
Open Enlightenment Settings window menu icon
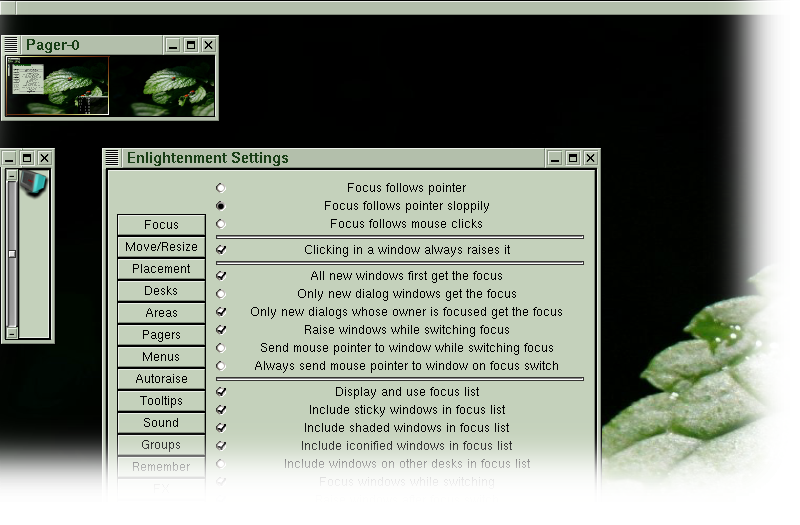pos(112,158)
